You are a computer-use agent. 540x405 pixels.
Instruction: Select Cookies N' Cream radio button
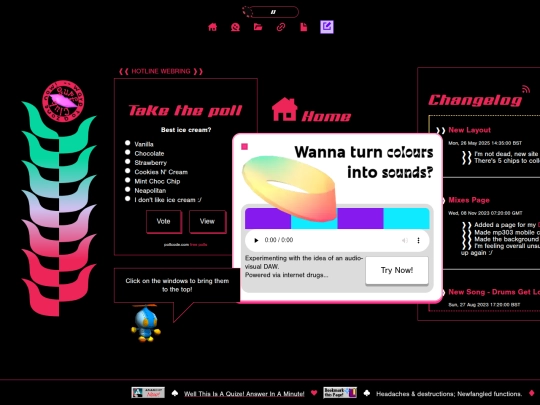[128, 171]
